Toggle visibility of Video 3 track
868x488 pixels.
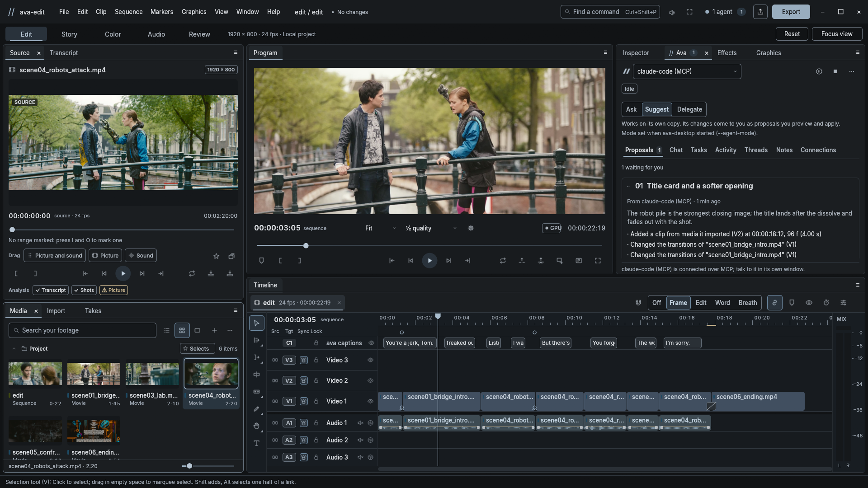pos(370,360)
